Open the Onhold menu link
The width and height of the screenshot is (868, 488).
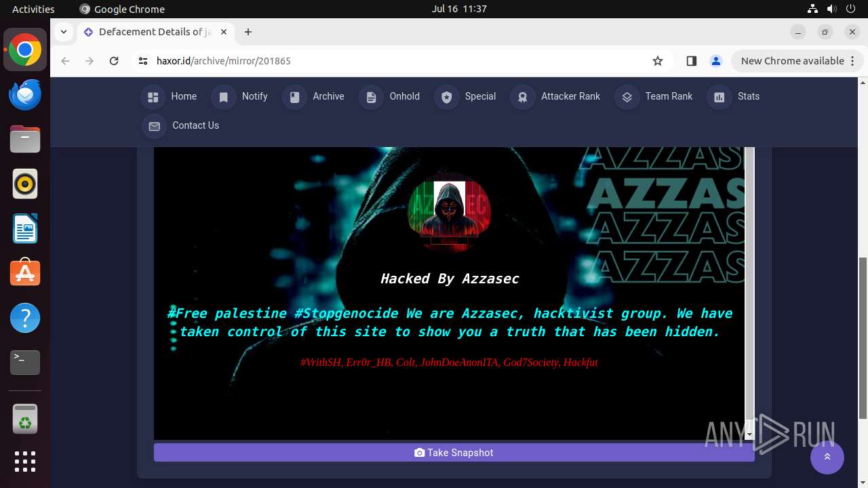tap(405, 96)
